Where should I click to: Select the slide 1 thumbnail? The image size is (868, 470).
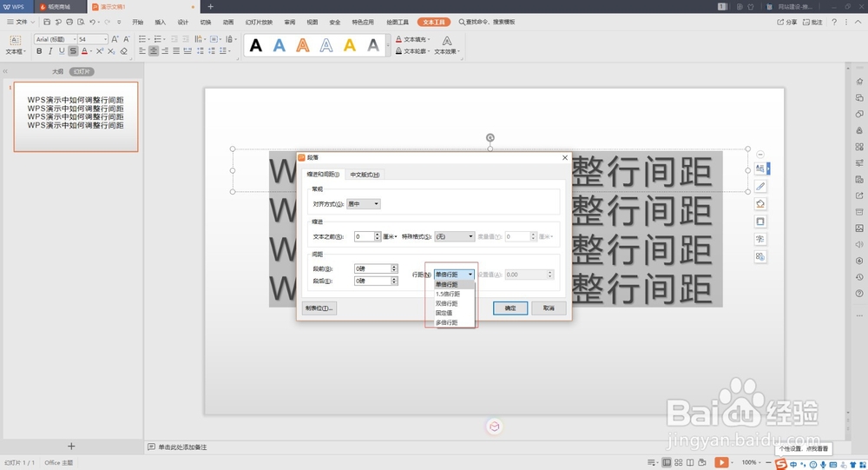[76, 117]
